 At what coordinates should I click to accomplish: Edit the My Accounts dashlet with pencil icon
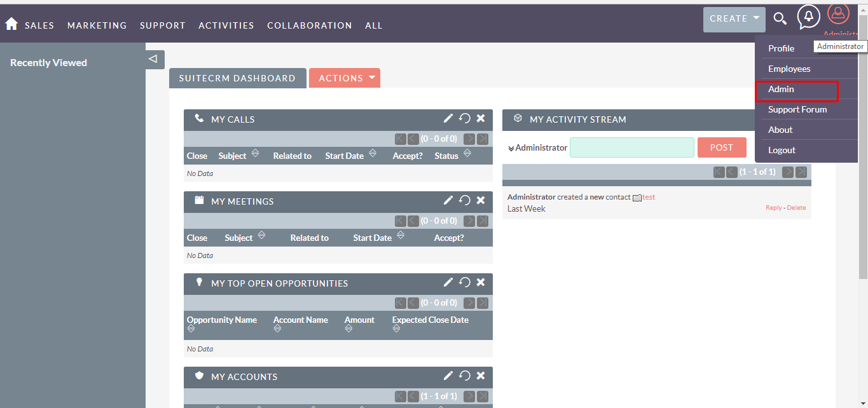tap(448, 376)
